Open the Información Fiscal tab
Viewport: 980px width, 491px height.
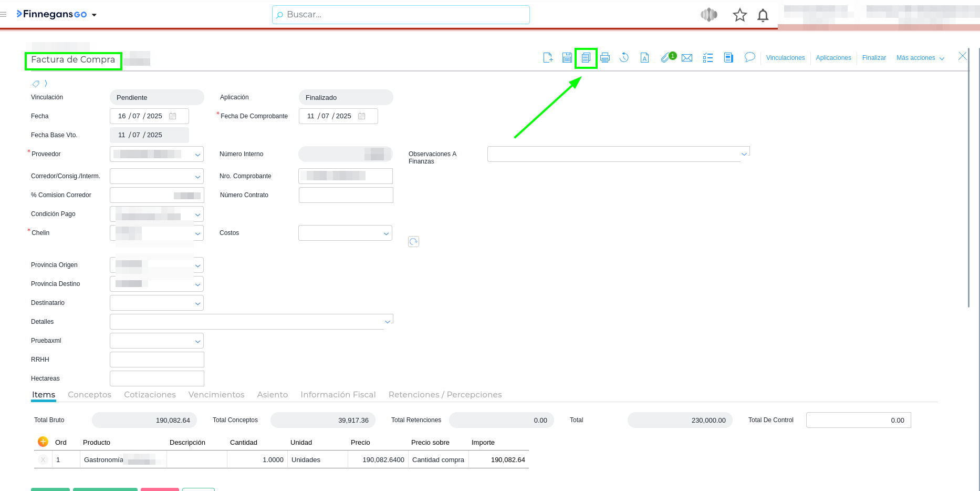pos(338,395)
